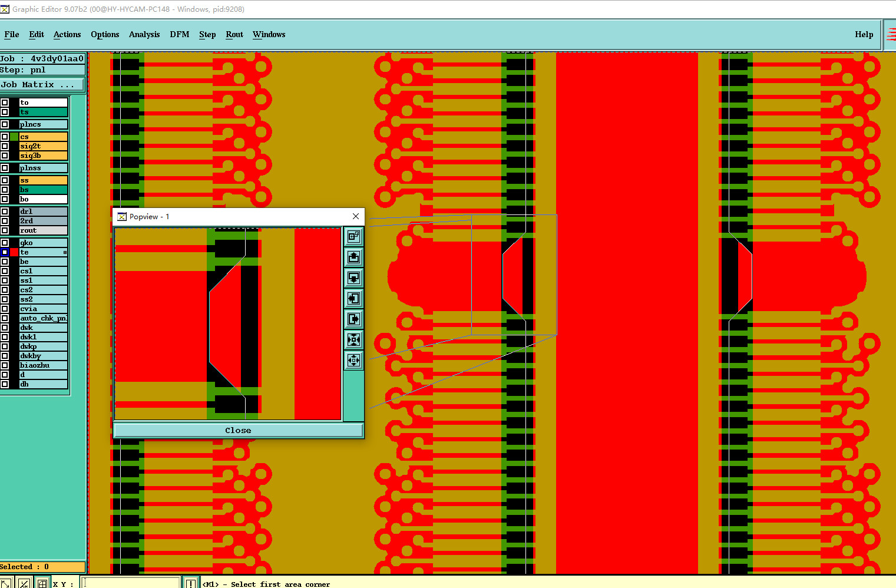
Task: Toggle the checkbox for layer 'cs'
Action: 5,137
